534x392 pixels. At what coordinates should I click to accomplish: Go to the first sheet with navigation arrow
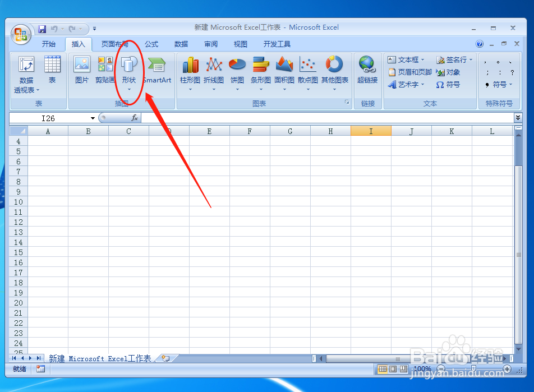coord(14,358)
